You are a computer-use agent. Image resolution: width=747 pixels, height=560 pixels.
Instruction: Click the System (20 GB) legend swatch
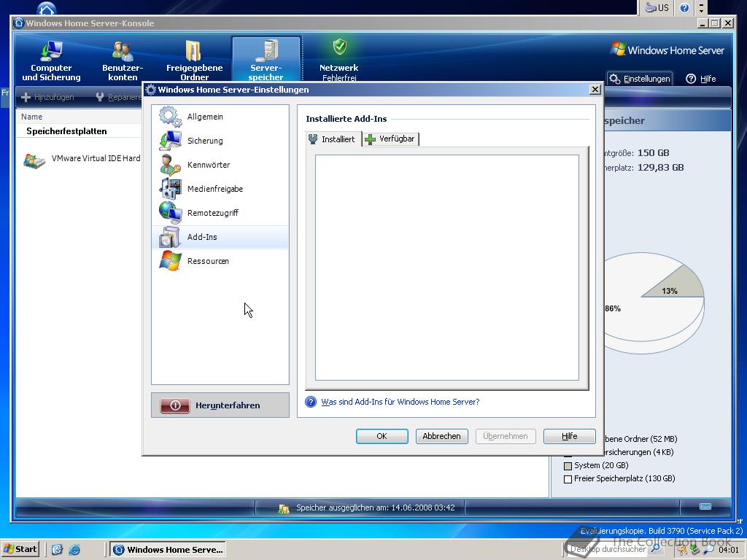coord(568,466)
